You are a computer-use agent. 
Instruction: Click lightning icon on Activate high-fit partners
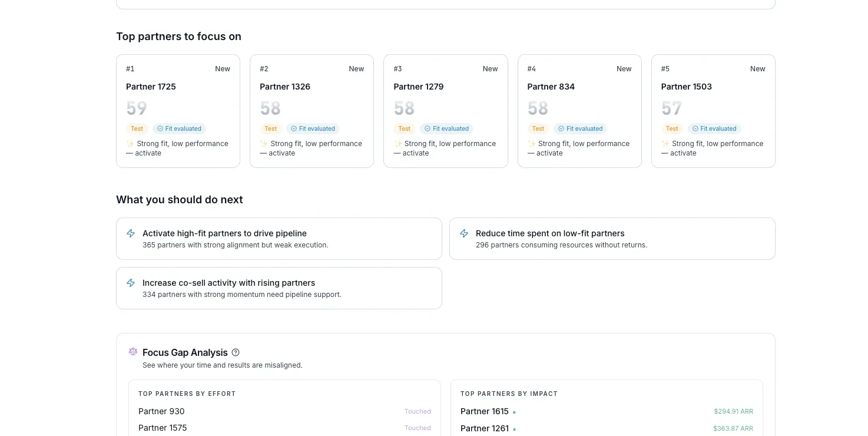point(131,233)
